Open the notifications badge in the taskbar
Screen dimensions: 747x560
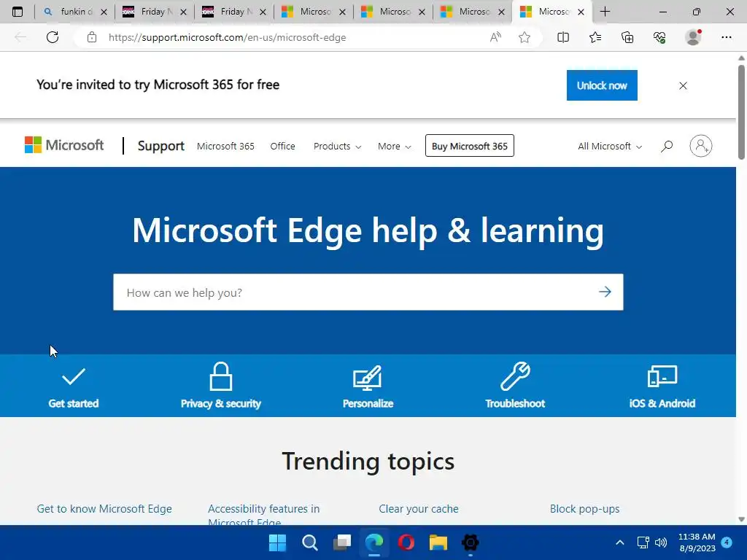[727, 542]
